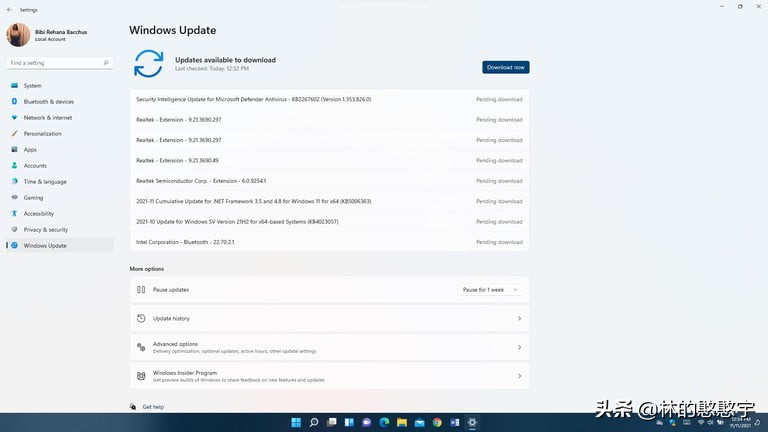Click the Pause updates pause icon

coord(141,289)
